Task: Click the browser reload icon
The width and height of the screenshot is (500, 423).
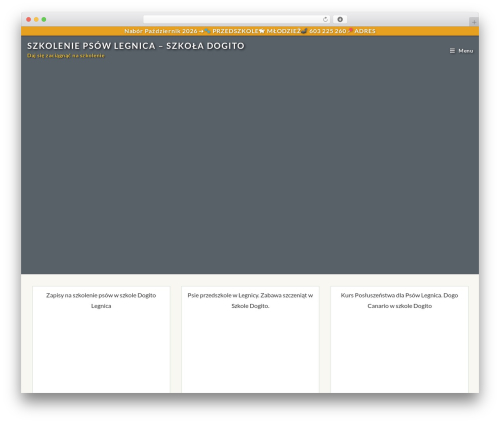Action: 325,19
